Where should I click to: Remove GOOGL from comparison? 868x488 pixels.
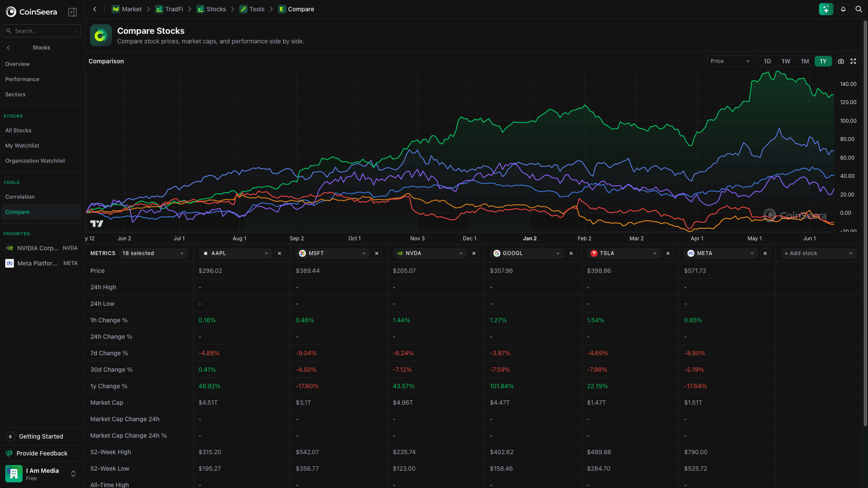pos(571,253)
